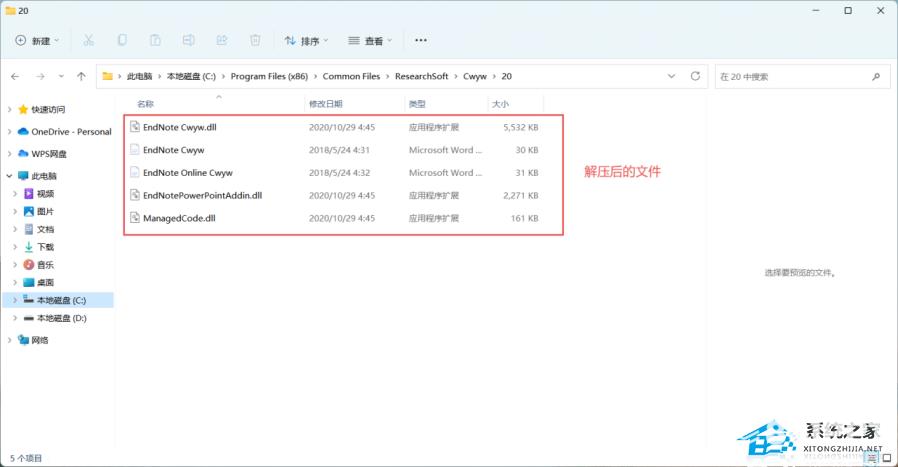The height and width of the screenshot is (467, 898).
Task: Click the Cut scissors icon
Action: 88,40
